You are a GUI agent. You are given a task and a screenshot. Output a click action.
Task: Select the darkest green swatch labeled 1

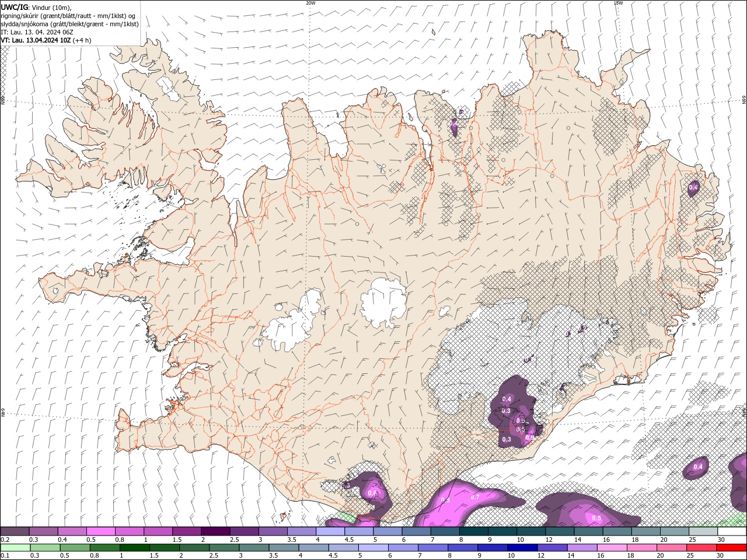pos(135,548)
